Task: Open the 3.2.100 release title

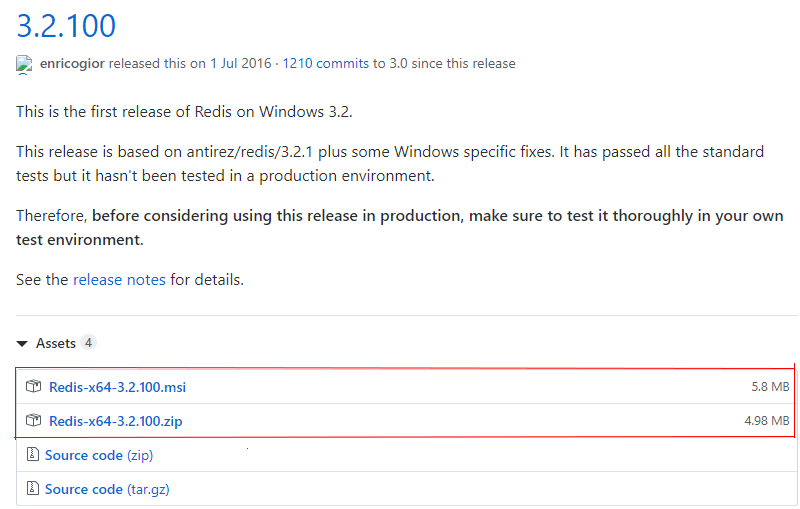Action: (x=66, y=24)
